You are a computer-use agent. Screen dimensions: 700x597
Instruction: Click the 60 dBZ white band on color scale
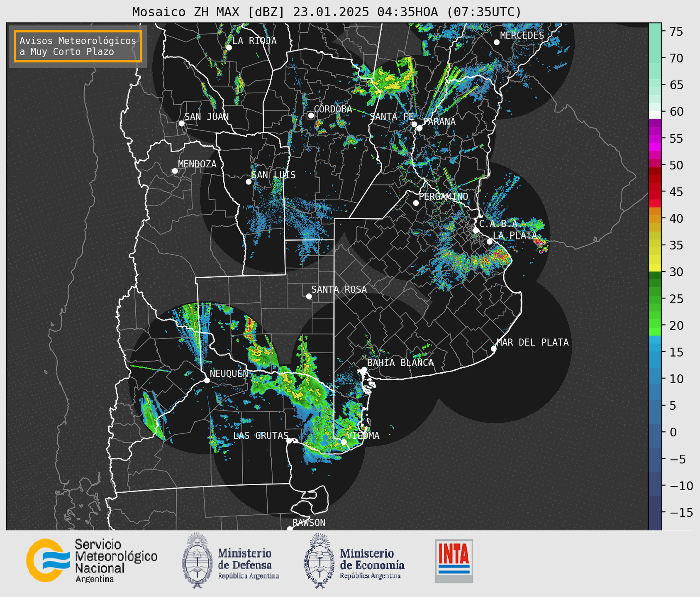pyautogui.click(x=655, y=115)
